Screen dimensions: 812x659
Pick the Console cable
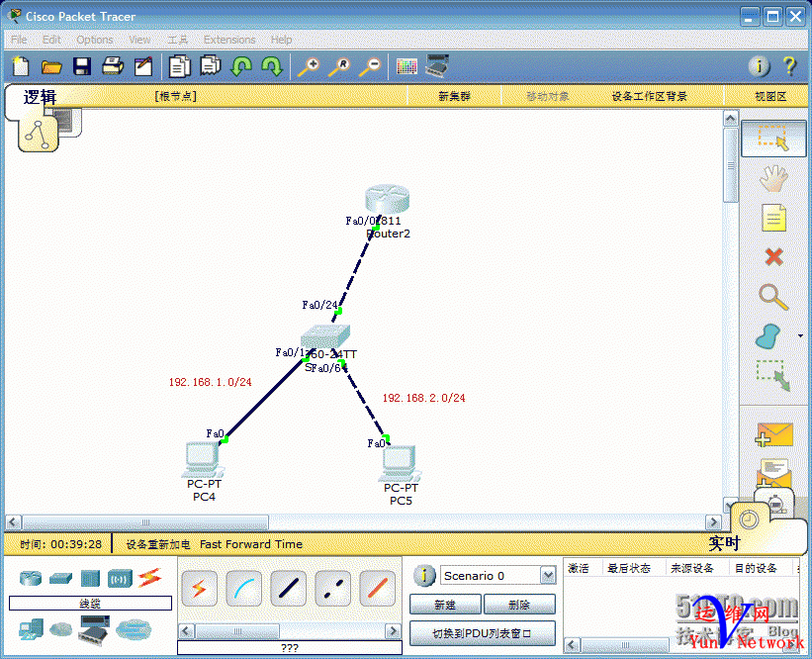pos(244,589)
